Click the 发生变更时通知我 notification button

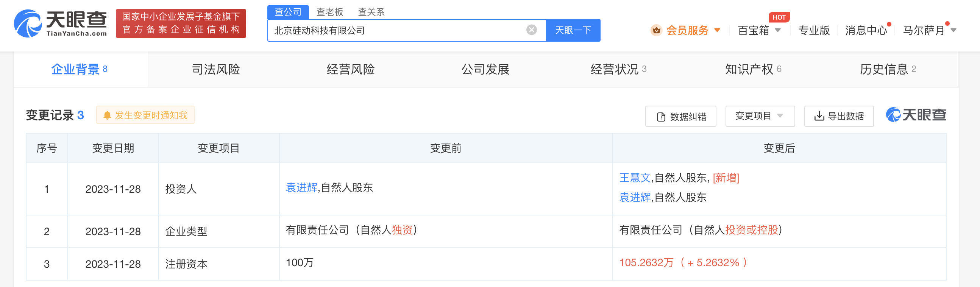145,115
